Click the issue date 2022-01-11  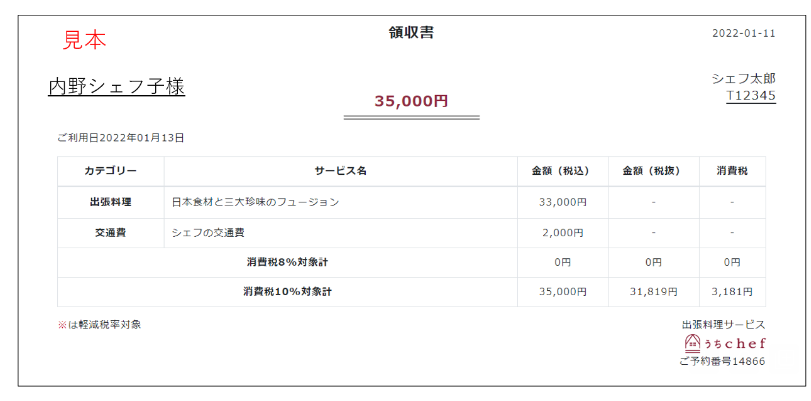point(744,34)
